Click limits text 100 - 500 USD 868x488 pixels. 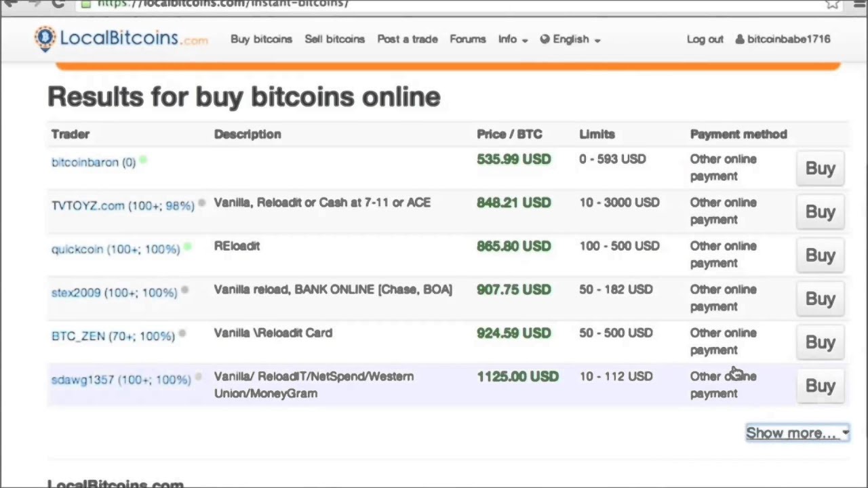(x=619, y=246)
